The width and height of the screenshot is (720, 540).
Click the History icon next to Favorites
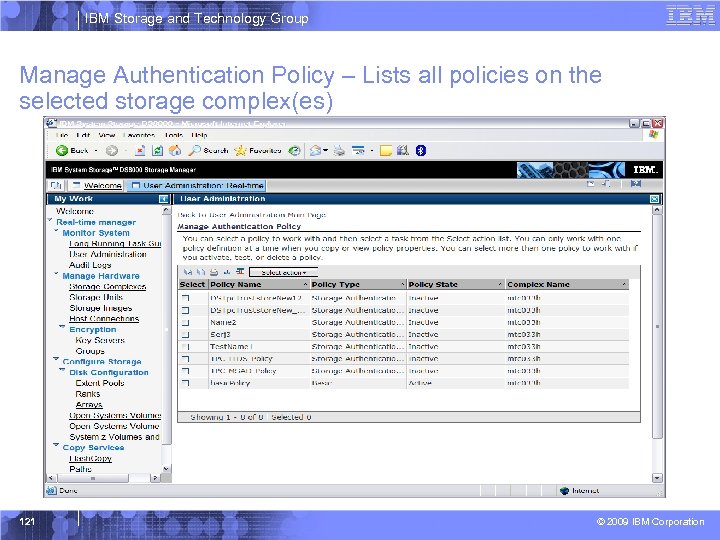(x=294, y=151)
